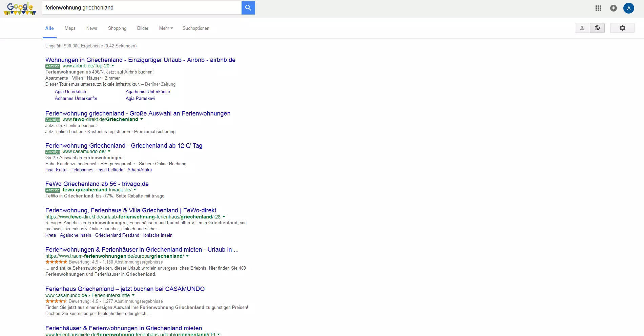Switch to the Maps tab

[x=70, y=28]
